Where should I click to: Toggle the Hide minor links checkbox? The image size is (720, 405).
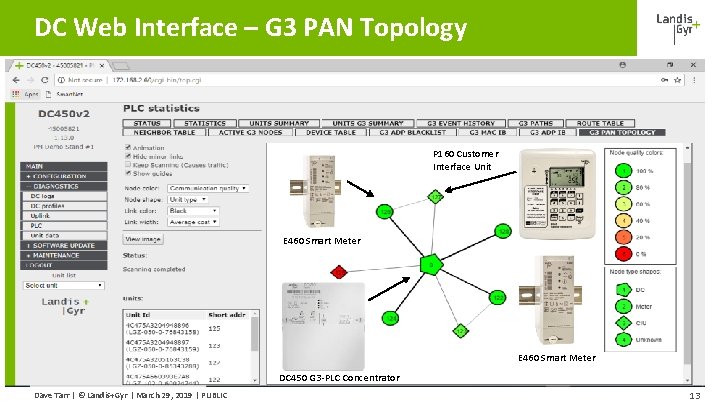pos(128,156)
